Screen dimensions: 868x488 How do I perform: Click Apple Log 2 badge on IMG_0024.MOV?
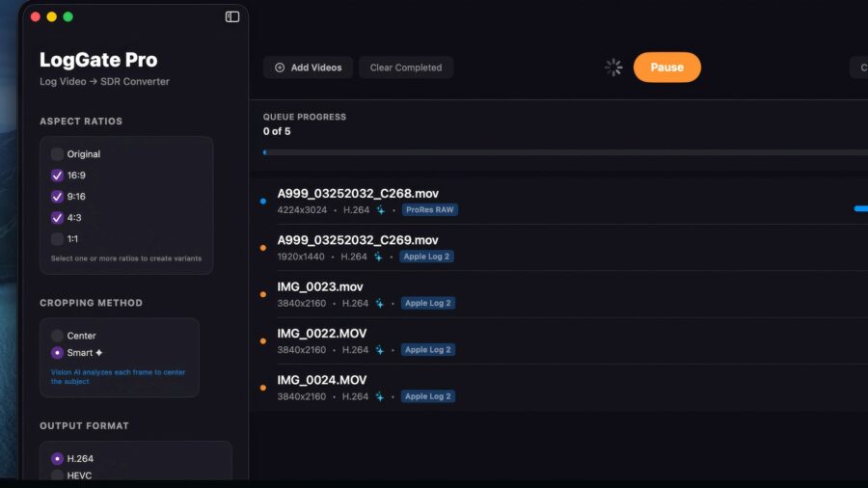428,396
